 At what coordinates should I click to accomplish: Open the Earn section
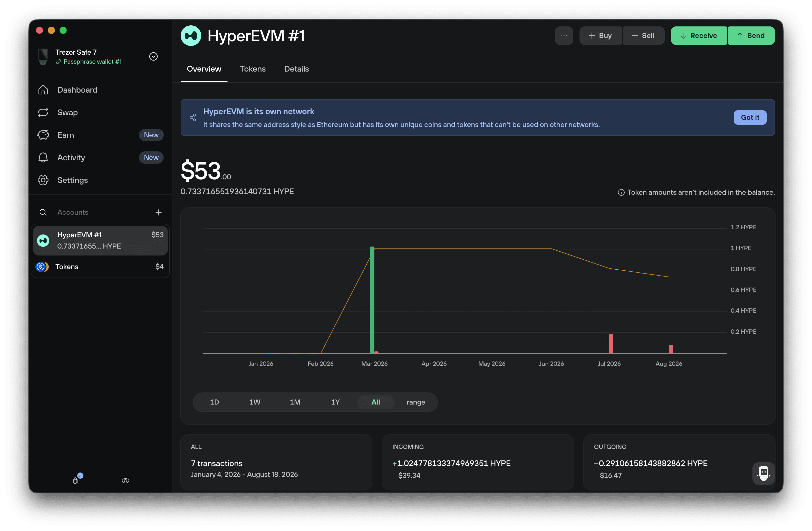[x=100, y=135]
